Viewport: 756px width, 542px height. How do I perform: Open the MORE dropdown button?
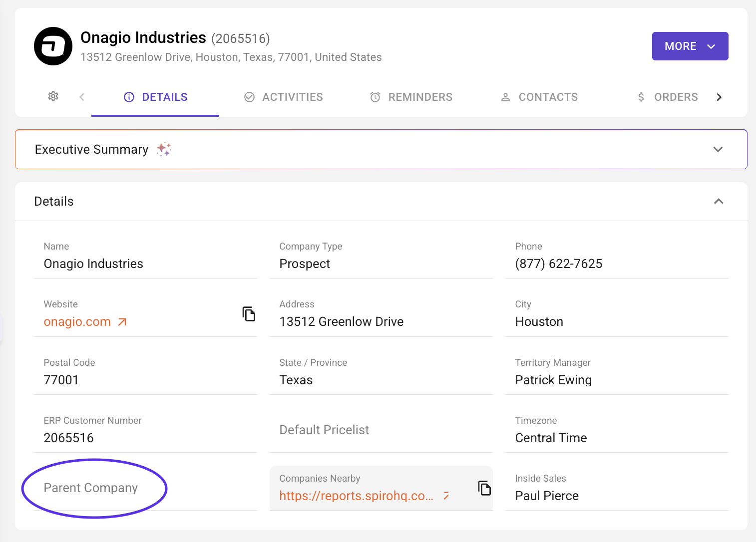690,46
